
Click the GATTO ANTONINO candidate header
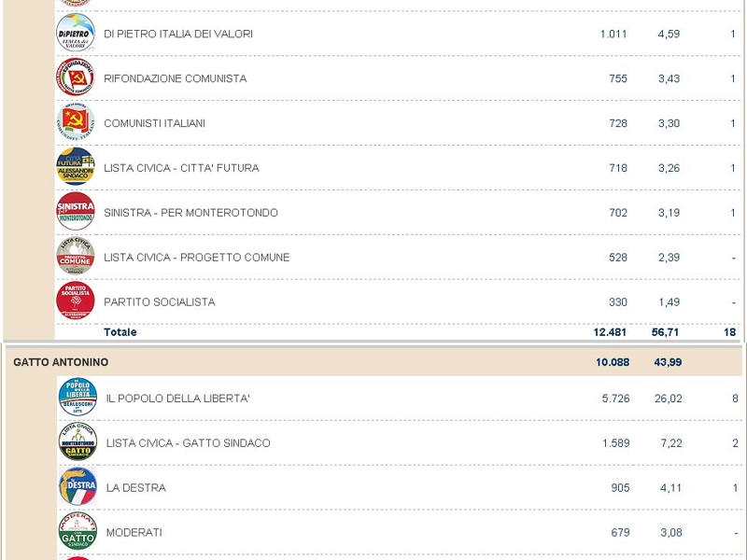pos(61,362)
